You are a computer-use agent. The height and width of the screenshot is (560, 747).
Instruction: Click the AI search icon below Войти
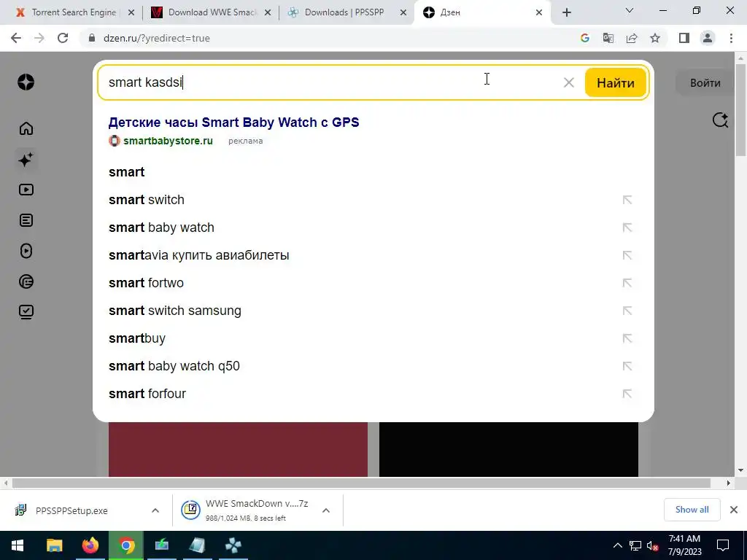720,120
